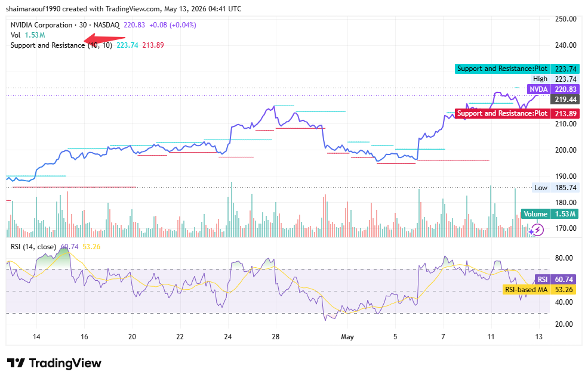588x381 pixels.
Task: Click the purple lightning bolt circle icon
Action: pos(538,230)
